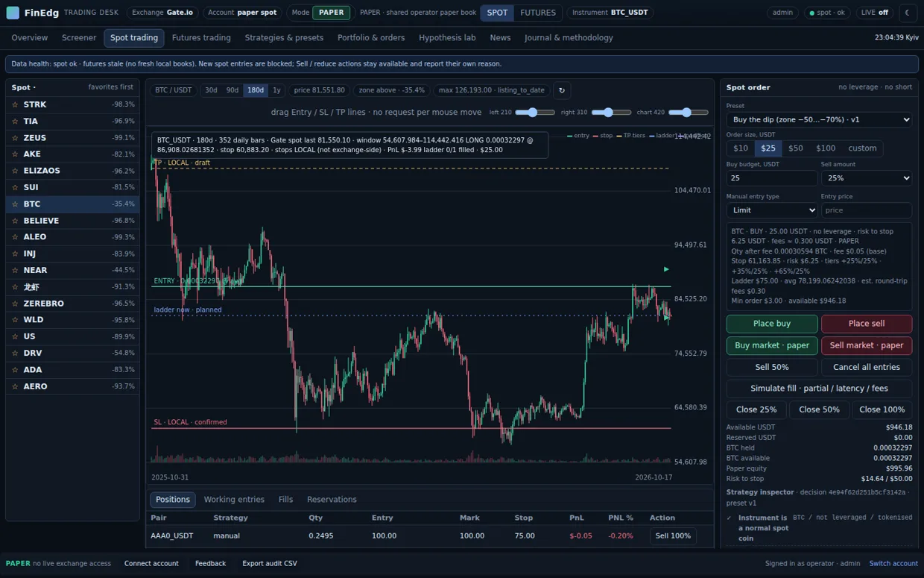Image resolution: width=924 pixels, height=578 pixels.
Task: Favorite star for STRK
Action: 15,104
